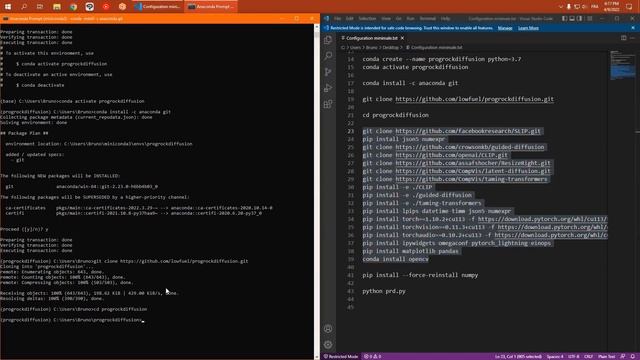Viewport: 640px width, 360px height.
Task: Open Task View on the taskbar
Action: pos(40,7)
